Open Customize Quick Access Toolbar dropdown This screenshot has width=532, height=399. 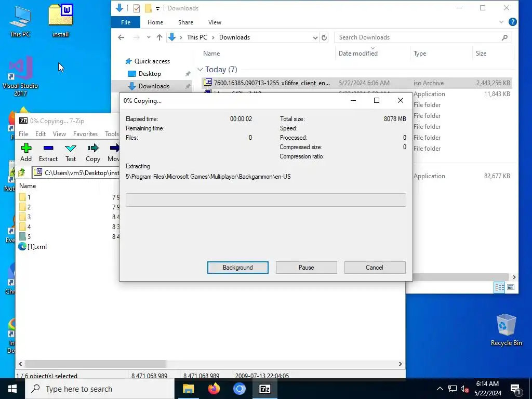157,8
